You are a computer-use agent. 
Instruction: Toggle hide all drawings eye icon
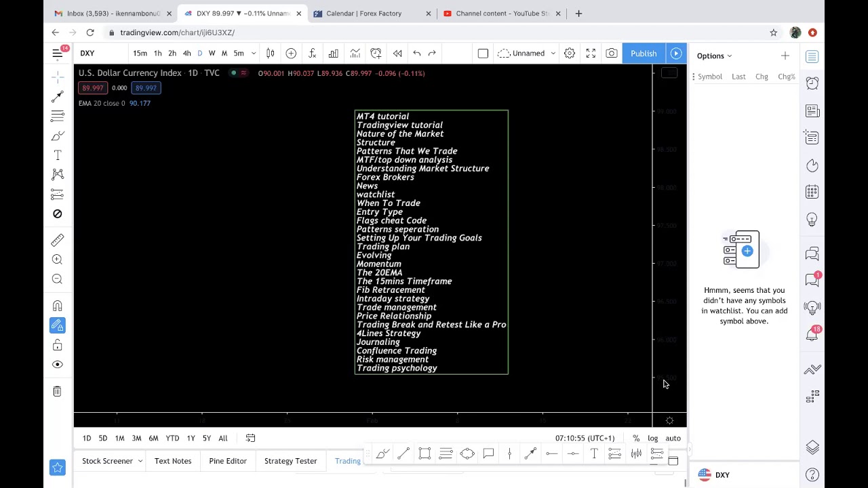pyautogui.click(x=58, y=365)
